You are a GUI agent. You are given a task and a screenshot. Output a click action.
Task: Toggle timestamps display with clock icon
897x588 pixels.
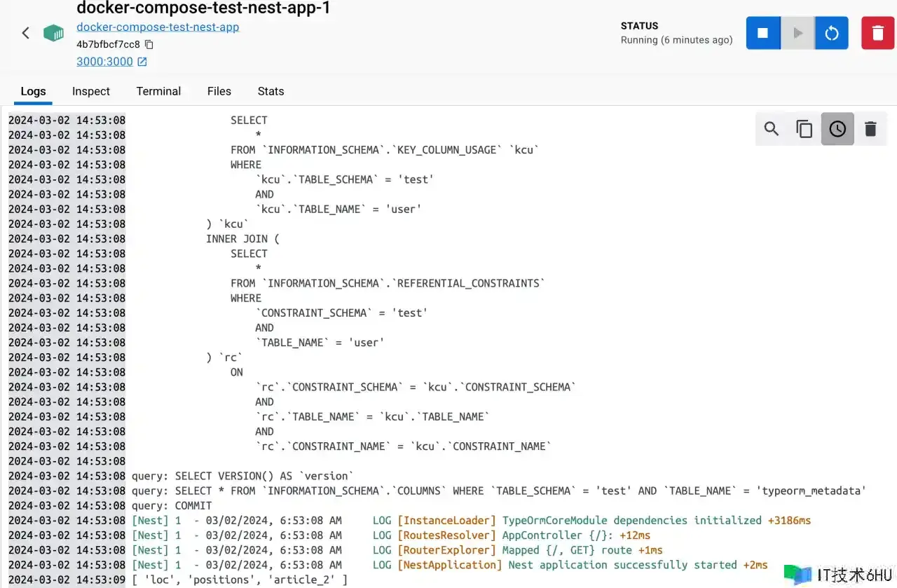point(837,129)
